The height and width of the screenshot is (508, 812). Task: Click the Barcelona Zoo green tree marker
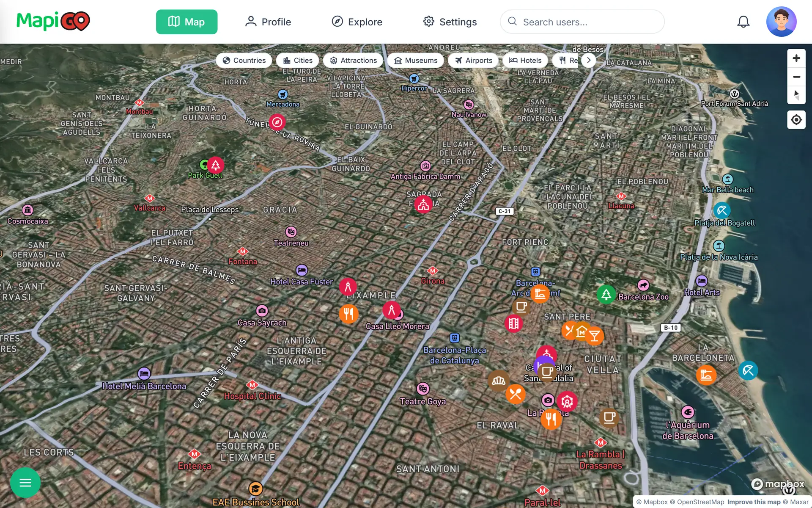[x=606, y=294]
